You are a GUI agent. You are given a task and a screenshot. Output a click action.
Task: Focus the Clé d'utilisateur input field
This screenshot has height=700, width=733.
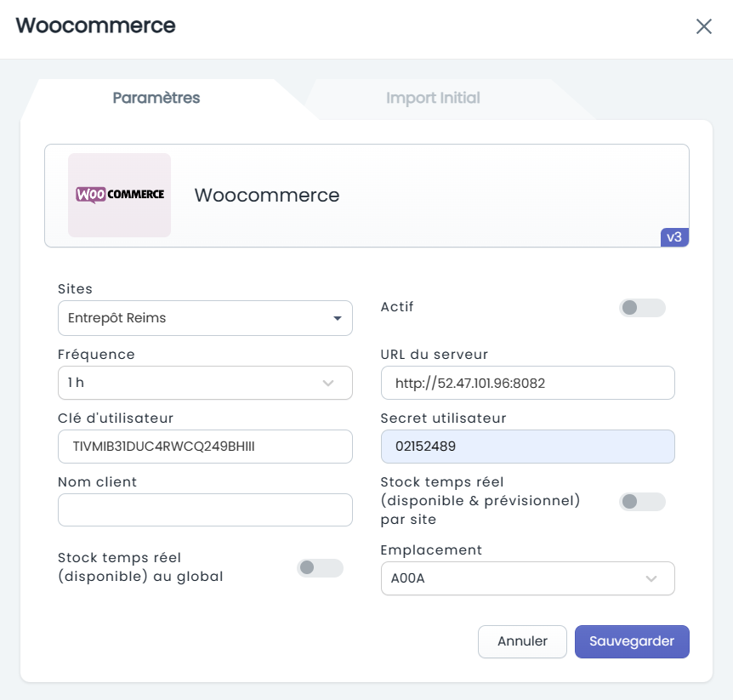205,447
